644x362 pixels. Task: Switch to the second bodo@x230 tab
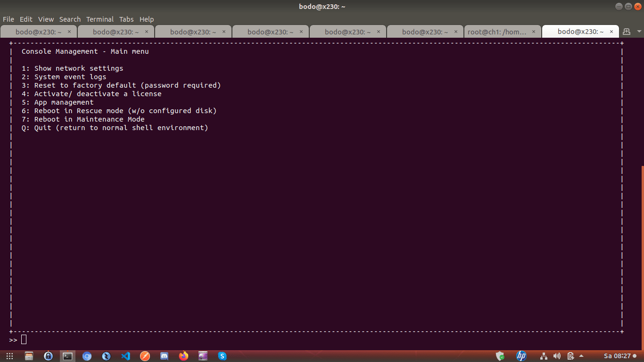116,32
